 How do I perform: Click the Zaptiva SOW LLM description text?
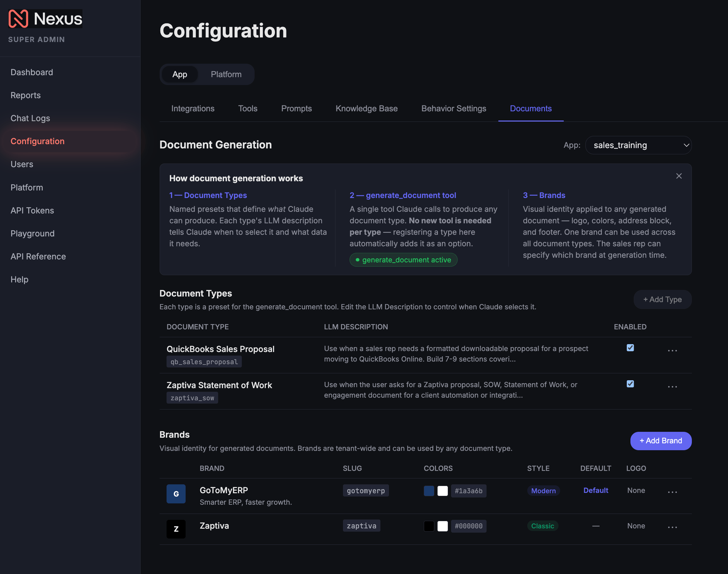pos(451,390)
